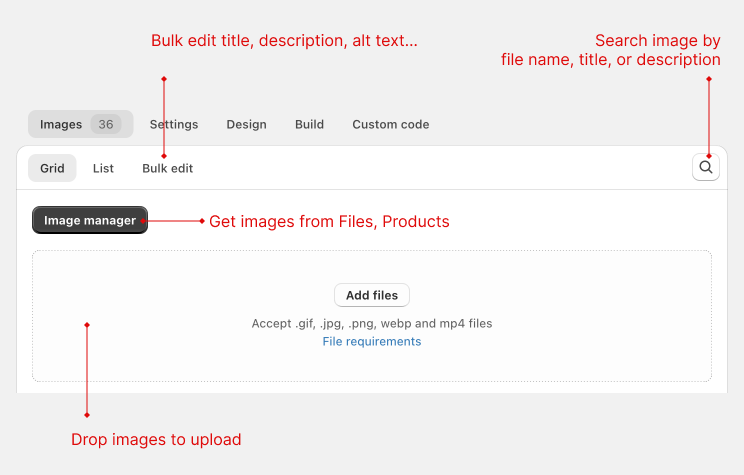
Task: Open the File requirements link
Action: (372, 342)
